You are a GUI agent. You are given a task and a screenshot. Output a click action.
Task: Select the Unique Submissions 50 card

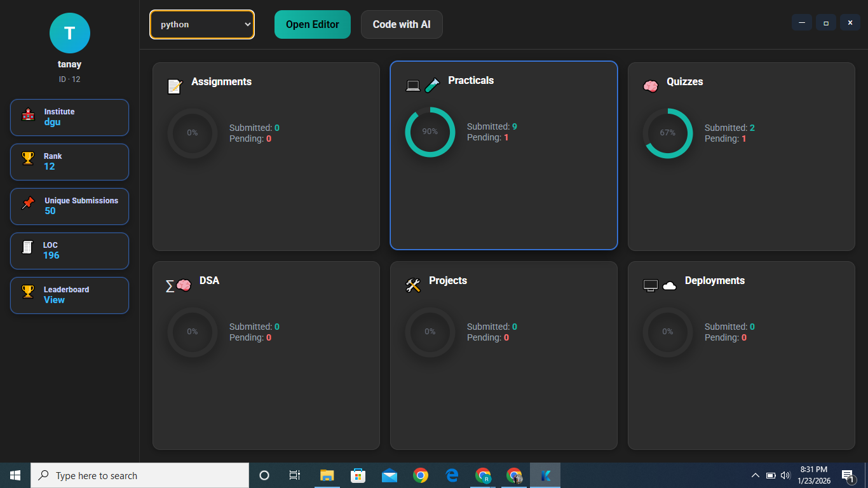69,207
